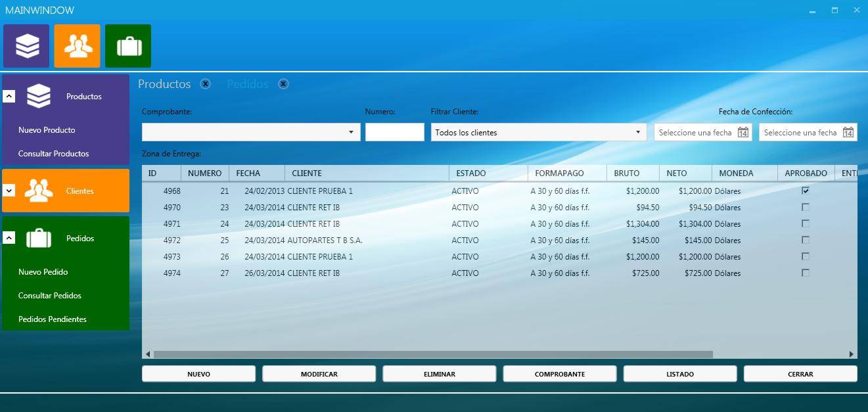
Task: Click the green Pedidos briefcase icon in top toolbar
Action: point(128,46)
